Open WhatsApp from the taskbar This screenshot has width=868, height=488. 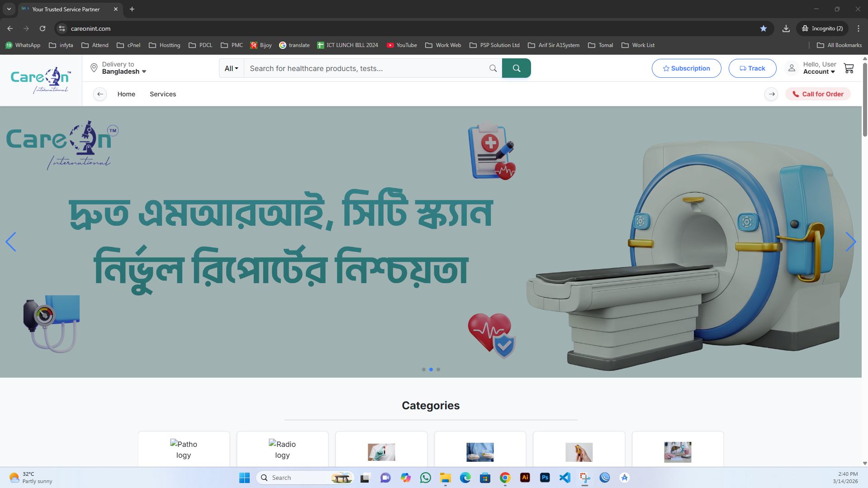click(425, 477)
